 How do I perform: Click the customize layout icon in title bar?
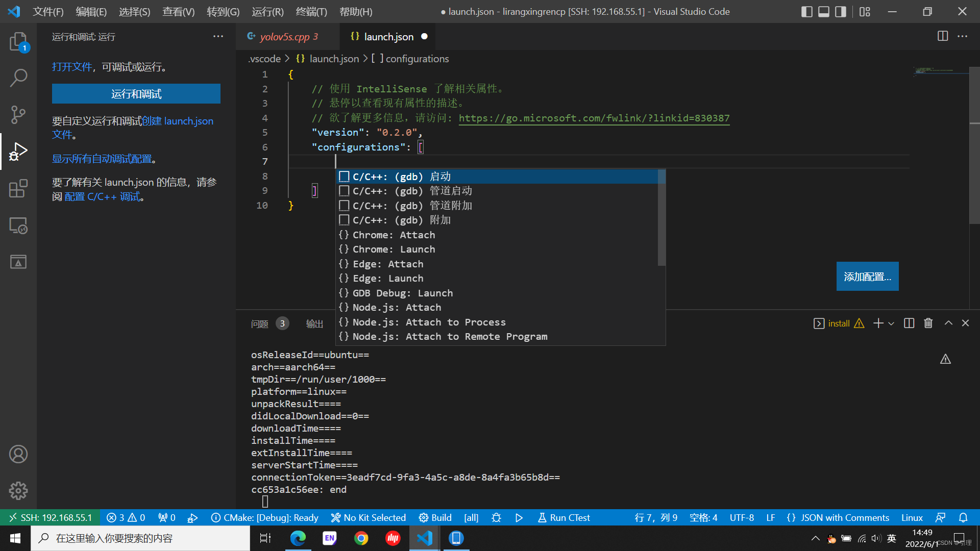coord(865,11)
